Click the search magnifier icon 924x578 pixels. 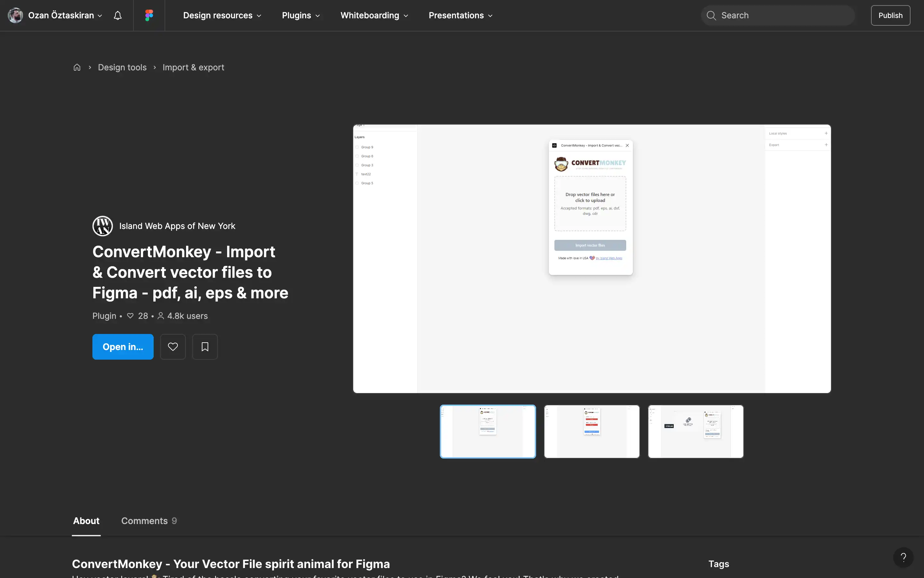coord(711,15)
